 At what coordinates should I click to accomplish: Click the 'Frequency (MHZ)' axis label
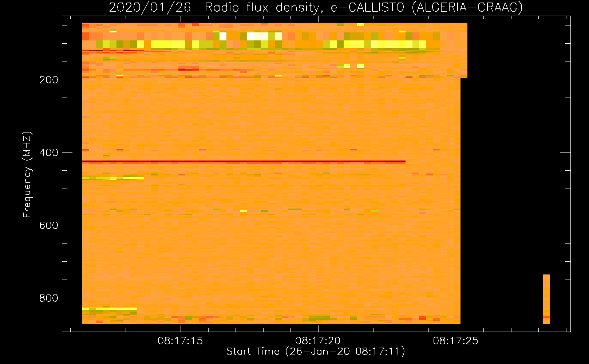[27, 174]
